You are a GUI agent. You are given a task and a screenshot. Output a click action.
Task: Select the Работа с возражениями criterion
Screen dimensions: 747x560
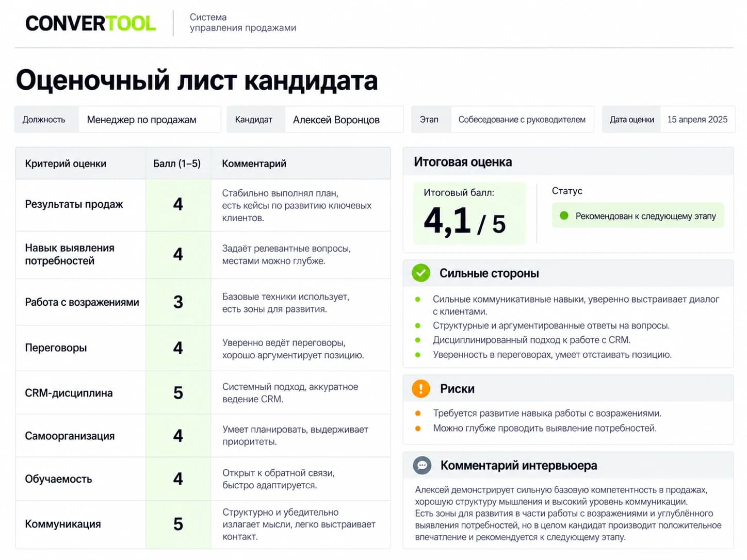[x=82, y=302]
